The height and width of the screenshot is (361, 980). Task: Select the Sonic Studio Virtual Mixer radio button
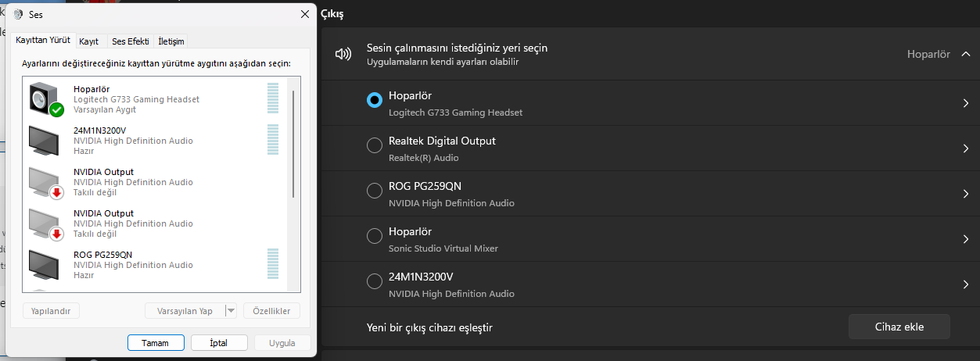(x=375, y=236)
